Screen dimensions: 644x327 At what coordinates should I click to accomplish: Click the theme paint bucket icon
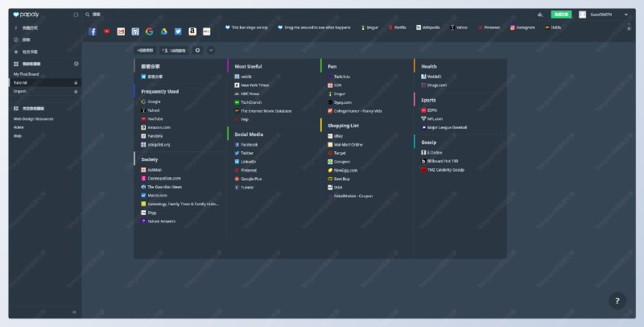[x=540, y=14]
